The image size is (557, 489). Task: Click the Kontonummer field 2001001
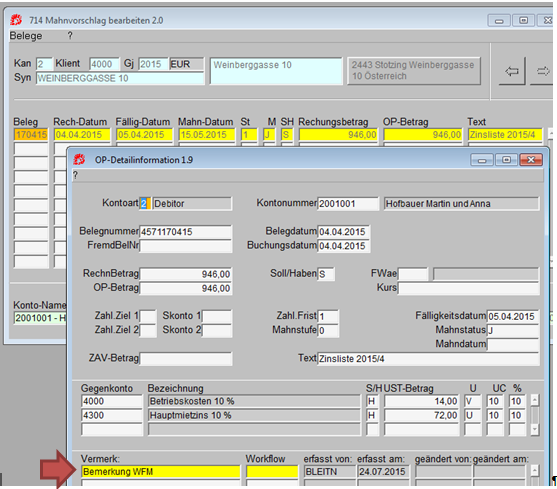point(348,203)
